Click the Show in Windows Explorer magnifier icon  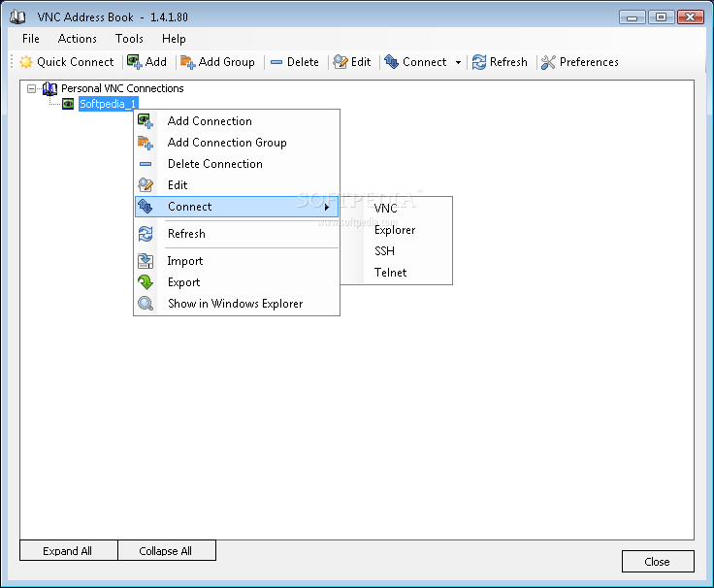146,304
